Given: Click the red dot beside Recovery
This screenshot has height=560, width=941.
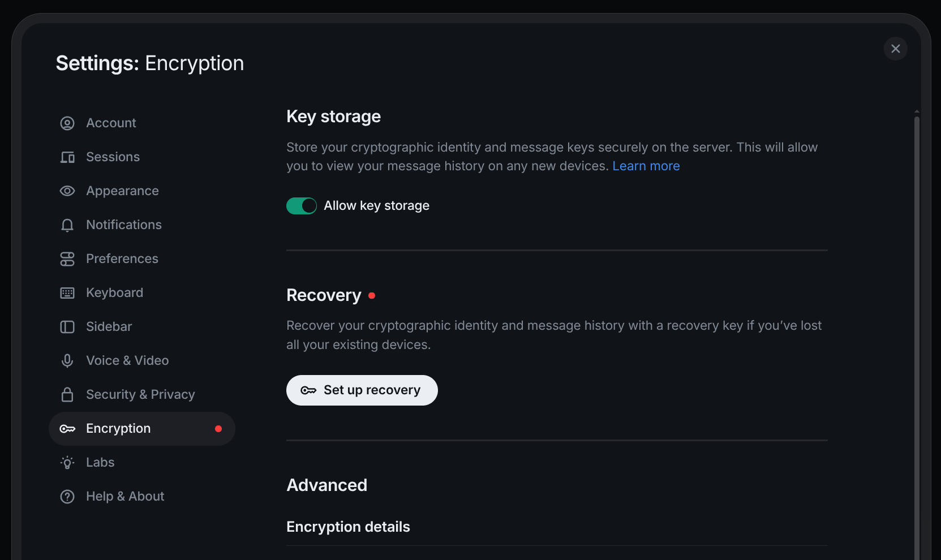Looking at the screenshot, I should coord(372,295).
